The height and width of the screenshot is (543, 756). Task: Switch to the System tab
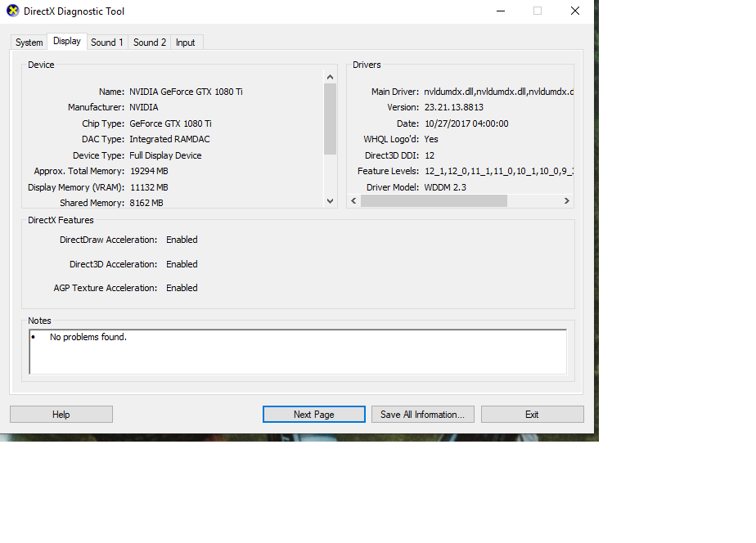[29, 43]
